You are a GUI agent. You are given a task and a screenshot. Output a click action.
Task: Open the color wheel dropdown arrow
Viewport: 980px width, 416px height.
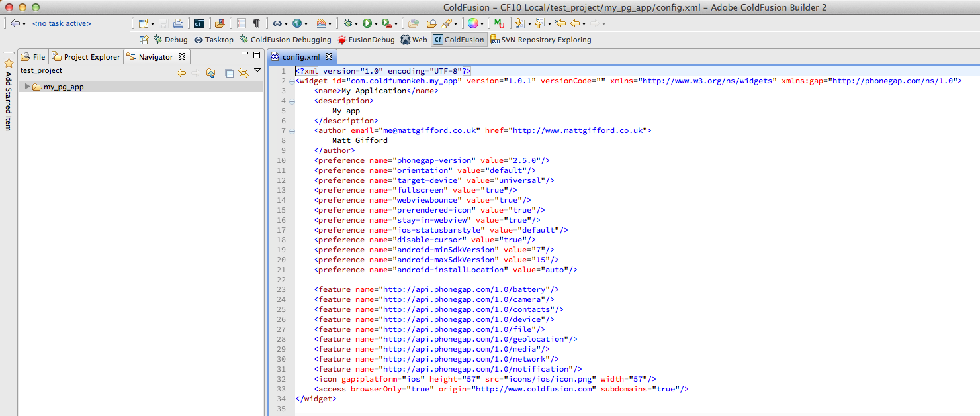481,24
